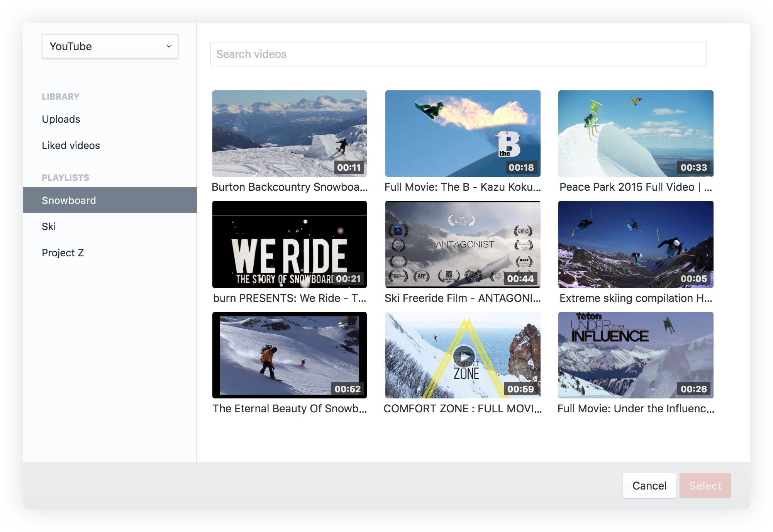This screenshot has width=773, height=532.
Task: Open Liked videos
Action: [x=71, y=145]
